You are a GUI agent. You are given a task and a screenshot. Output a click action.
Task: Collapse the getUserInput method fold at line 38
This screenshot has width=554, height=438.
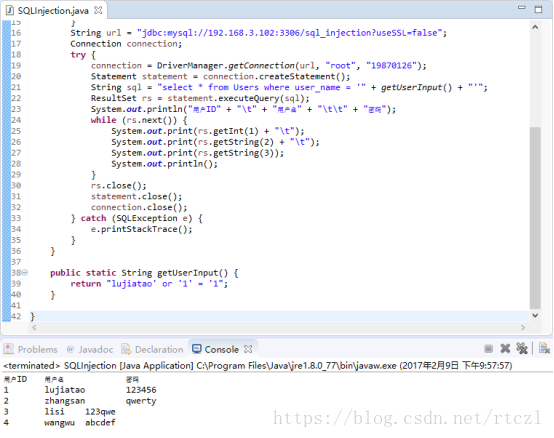[x=25, y=272]
